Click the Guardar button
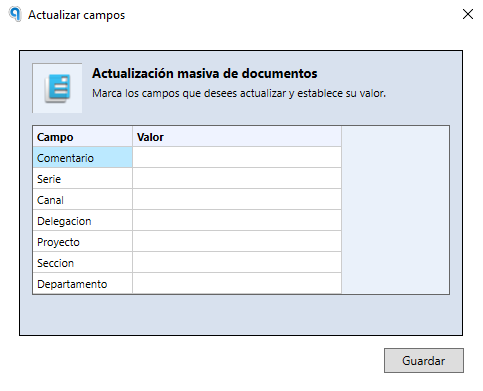The width and height of the screenshot is (483, 391). pyautogui.click(x=423, y=360)
